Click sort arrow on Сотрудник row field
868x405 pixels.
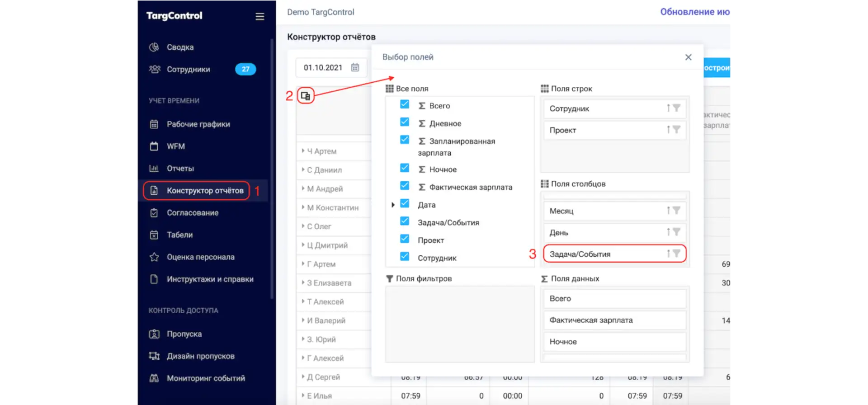tap(668, 108)
